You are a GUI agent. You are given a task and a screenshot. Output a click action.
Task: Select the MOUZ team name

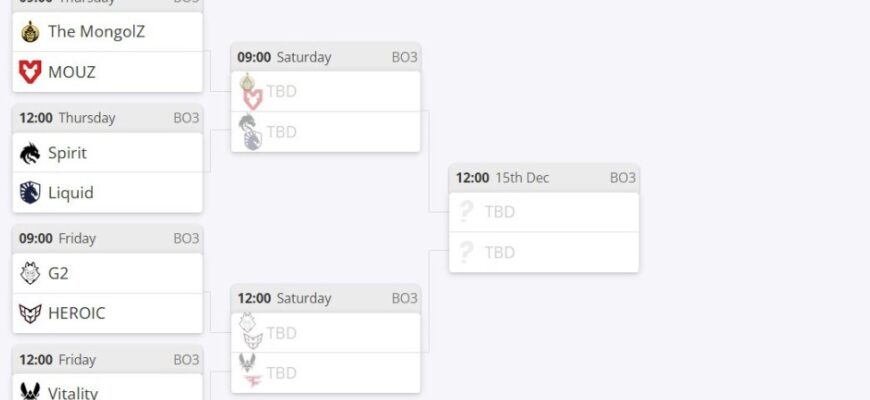click(72, 72)
